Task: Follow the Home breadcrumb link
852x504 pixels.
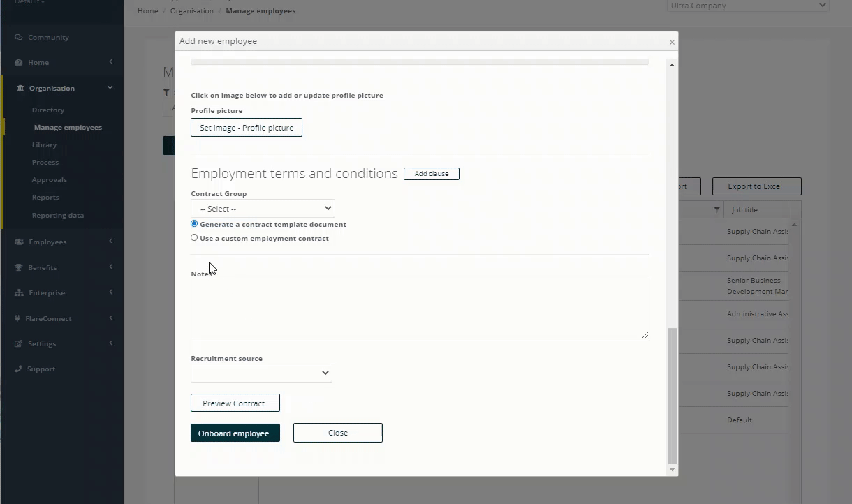Action: [148, 11]
